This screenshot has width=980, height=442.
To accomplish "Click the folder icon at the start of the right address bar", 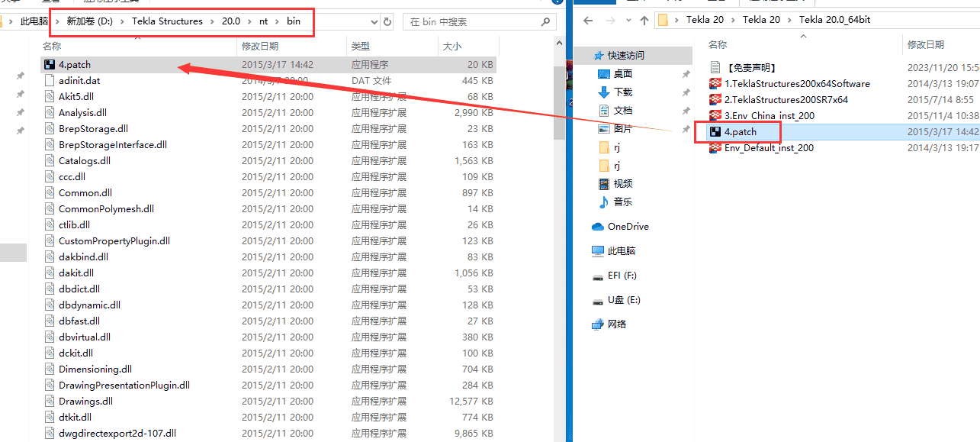I will (x=663, y=20).
